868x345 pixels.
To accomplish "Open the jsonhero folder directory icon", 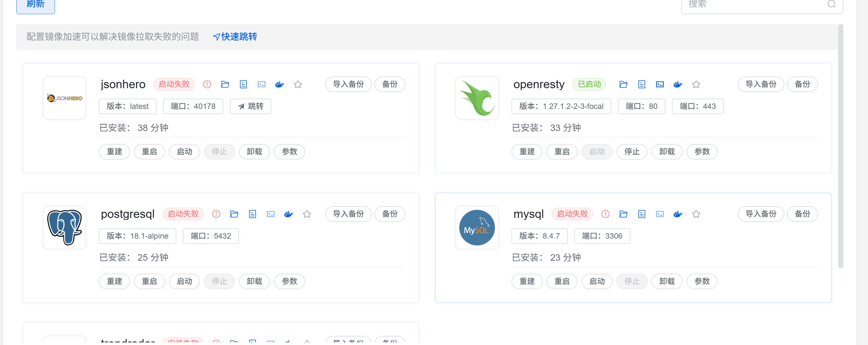I will 225,84.
